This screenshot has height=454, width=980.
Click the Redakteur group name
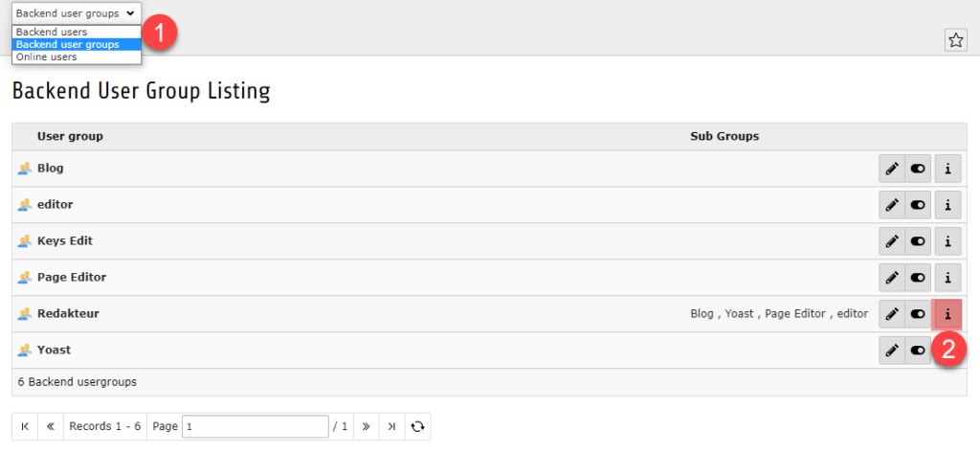68,313
